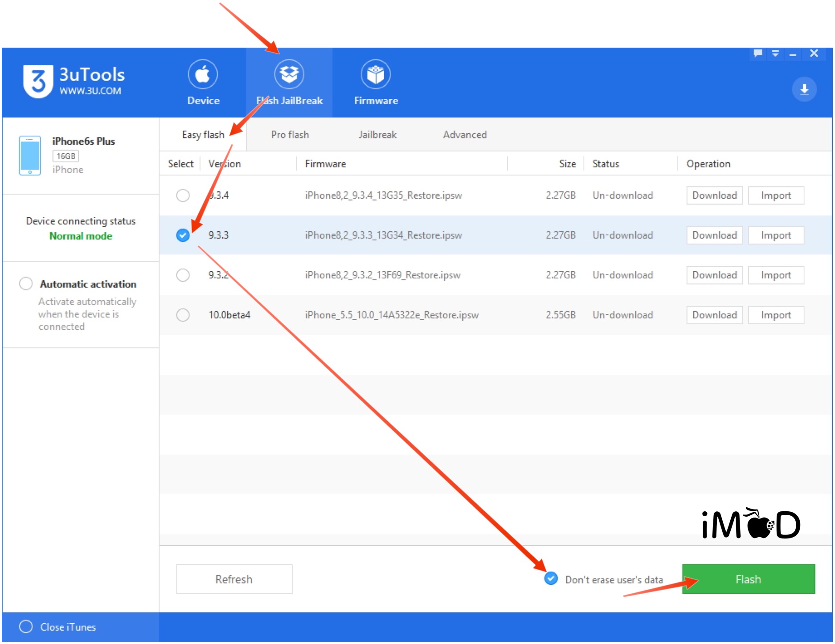This screenshot has height=644, width=835.
Task: Click the 2.55GB size value
Action: click(561, 315)
